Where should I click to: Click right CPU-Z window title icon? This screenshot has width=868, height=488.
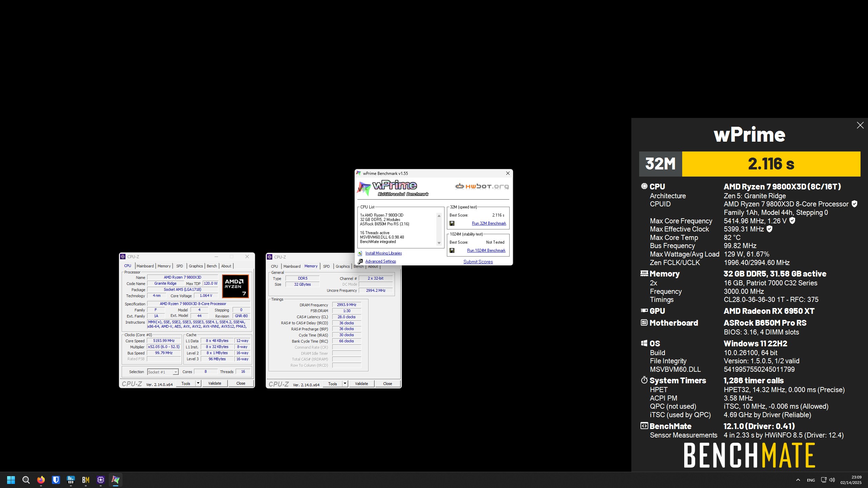(x=270, y=257)
